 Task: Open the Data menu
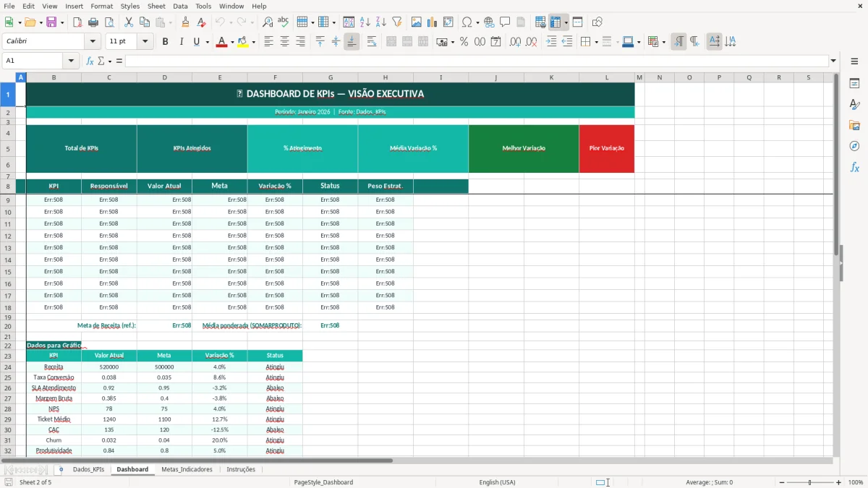pos(180,6)
